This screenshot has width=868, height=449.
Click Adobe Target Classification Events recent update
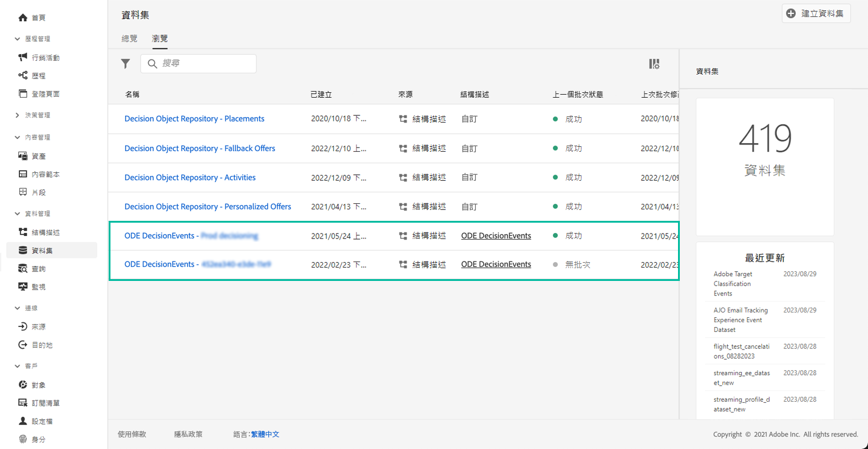coord(732,284)
